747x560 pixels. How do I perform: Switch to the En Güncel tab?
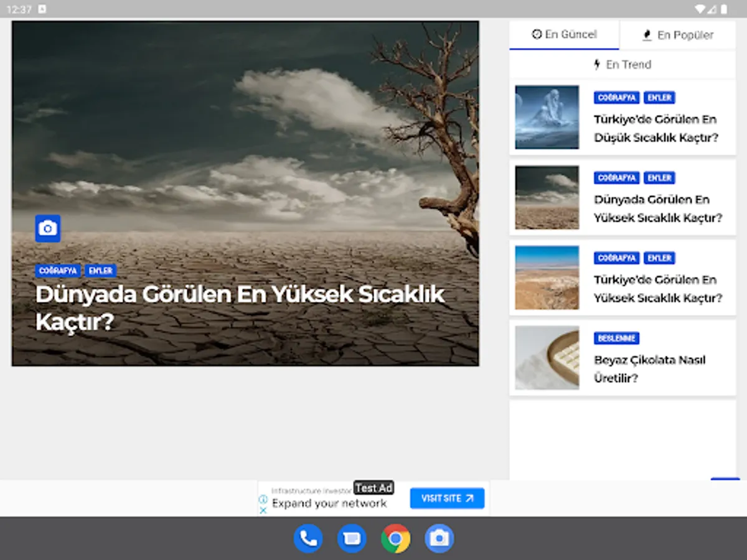click(x=564, y=35)
